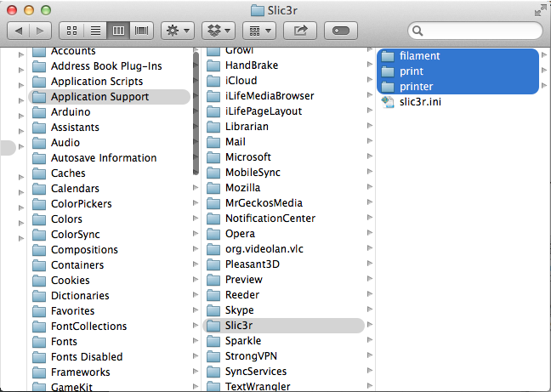Screen dimensions: 551x392
Task: Select the Autosave Information folder
Action: point(109,158)
